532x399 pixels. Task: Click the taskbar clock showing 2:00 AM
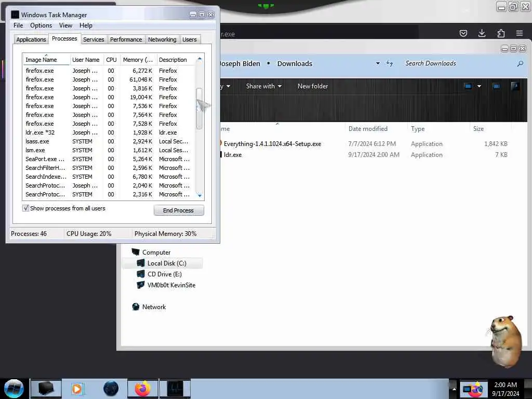(506, 389)
